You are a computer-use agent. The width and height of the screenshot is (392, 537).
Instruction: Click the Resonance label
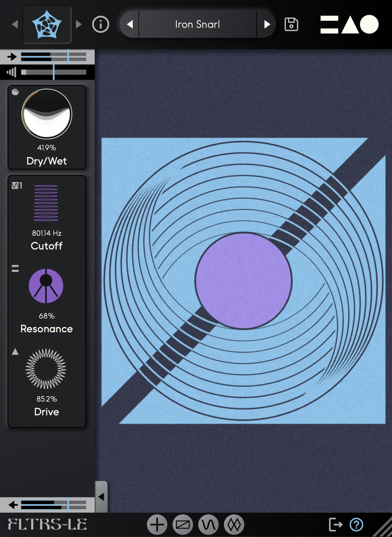coord(47,329)
